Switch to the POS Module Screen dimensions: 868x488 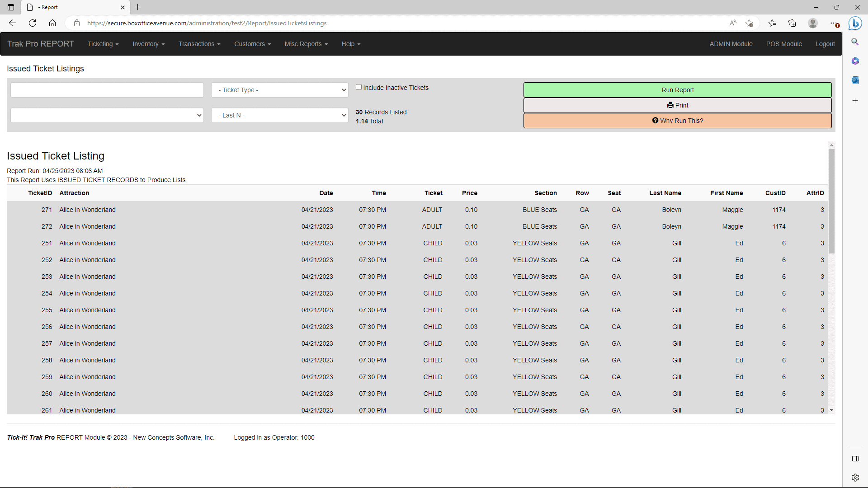[784, 44]
